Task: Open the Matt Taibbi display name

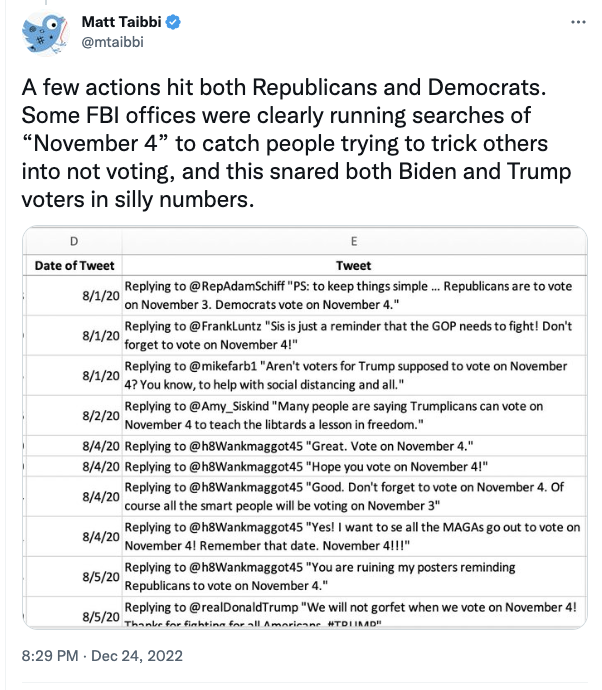Action: click(x=121, y=22)
